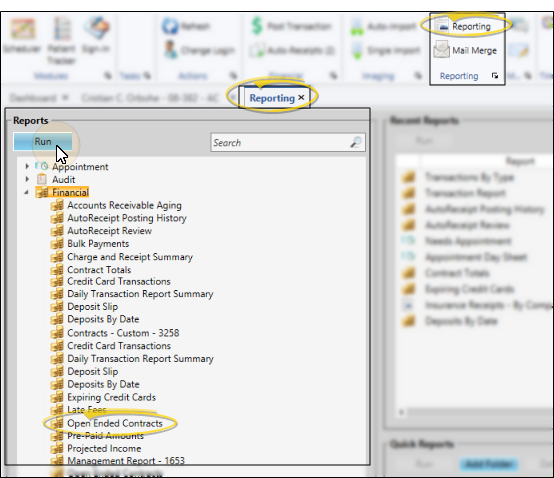The width and height of the screenshot is (554, 478).
Task: Click the Reporting icon in the ribbon
Action: coord(442,26)
